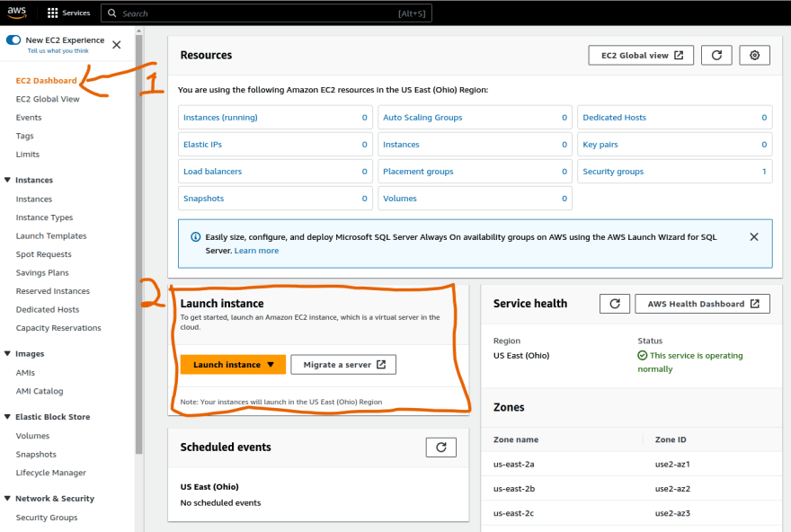
Task: Open Savings Plans in sidebar
Action: click(42, 273)
